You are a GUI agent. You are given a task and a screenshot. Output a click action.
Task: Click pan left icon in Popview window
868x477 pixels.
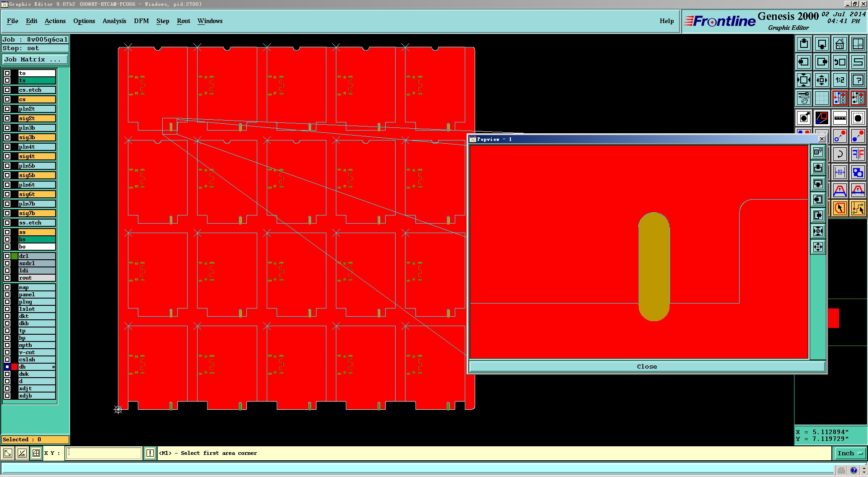coord(818,200)
